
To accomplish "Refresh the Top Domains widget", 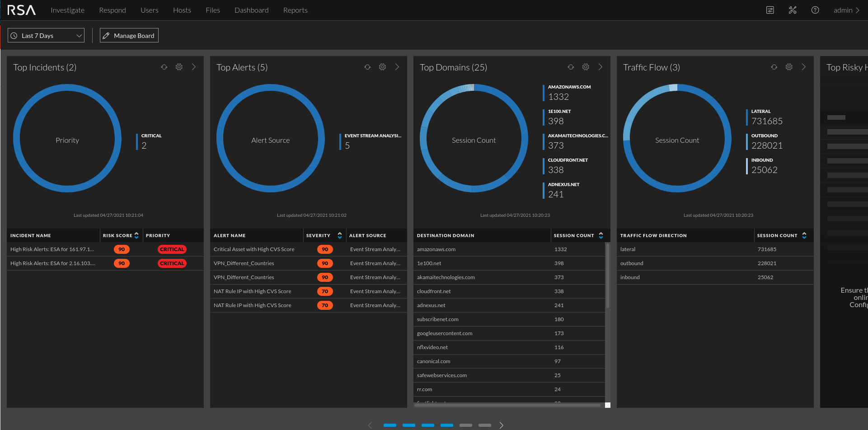I will 571,67.
